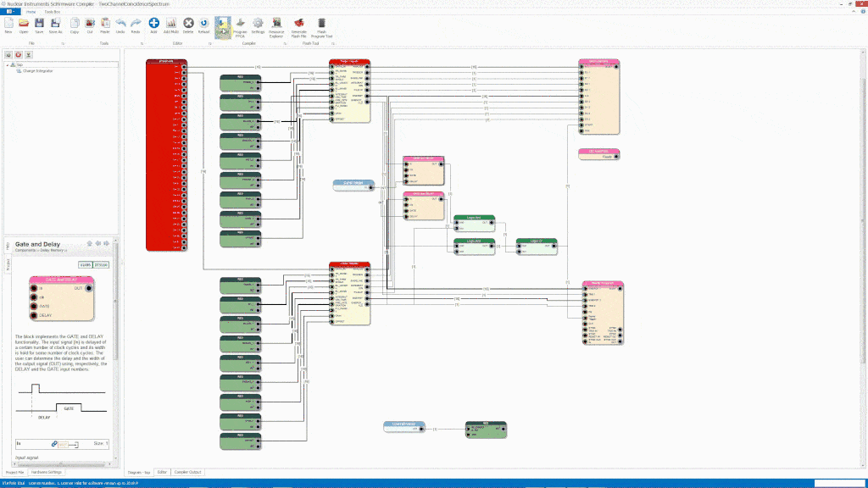Select the Logic Or block
The image size is (868, 488).
click(537, 247)
